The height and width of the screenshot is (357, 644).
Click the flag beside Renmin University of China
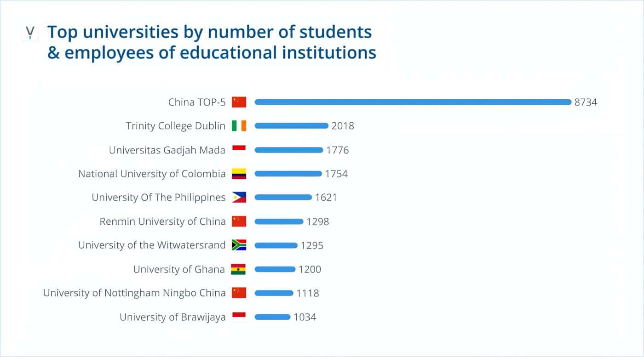[239, 221]
